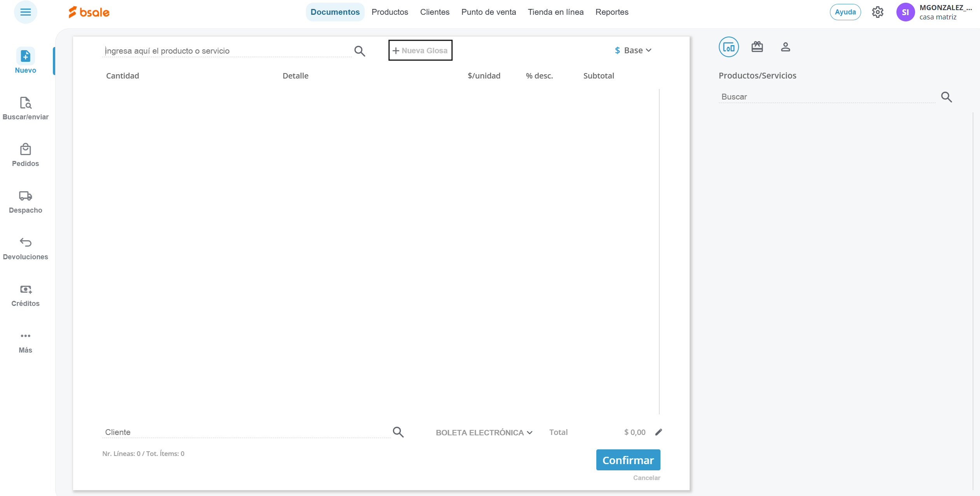Open Créditos in the sidebar
980x496 pixels.
[25, 290]
